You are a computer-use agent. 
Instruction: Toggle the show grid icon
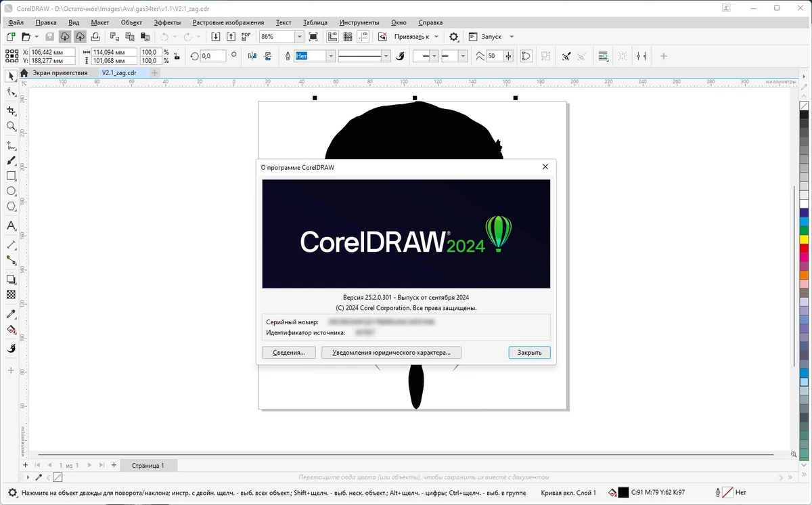348,37
